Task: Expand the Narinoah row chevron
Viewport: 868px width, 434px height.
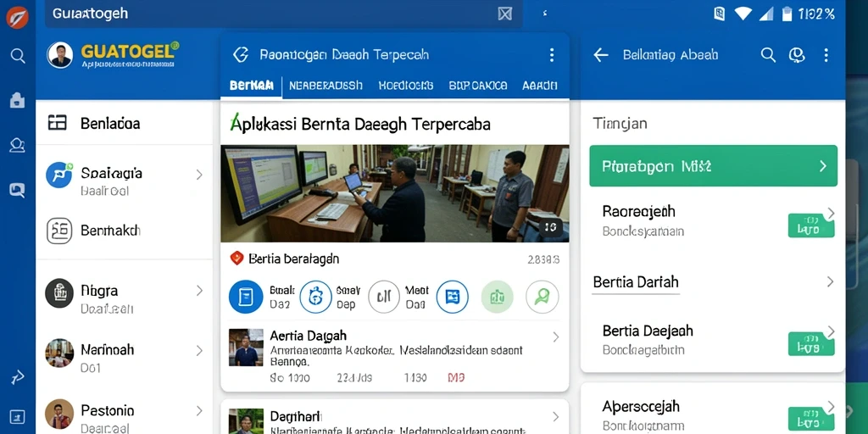Action: [x=199, y=350]
